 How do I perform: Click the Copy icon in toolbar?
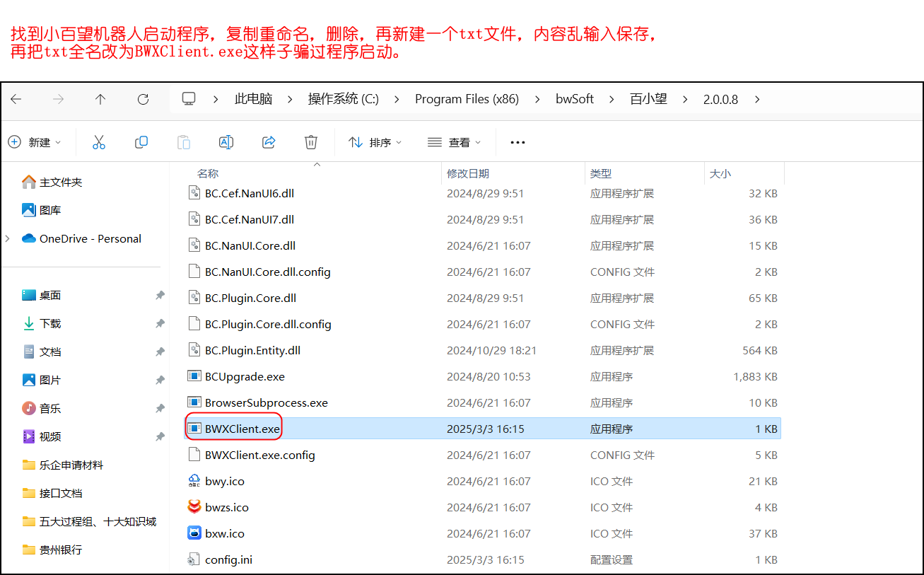141,142
